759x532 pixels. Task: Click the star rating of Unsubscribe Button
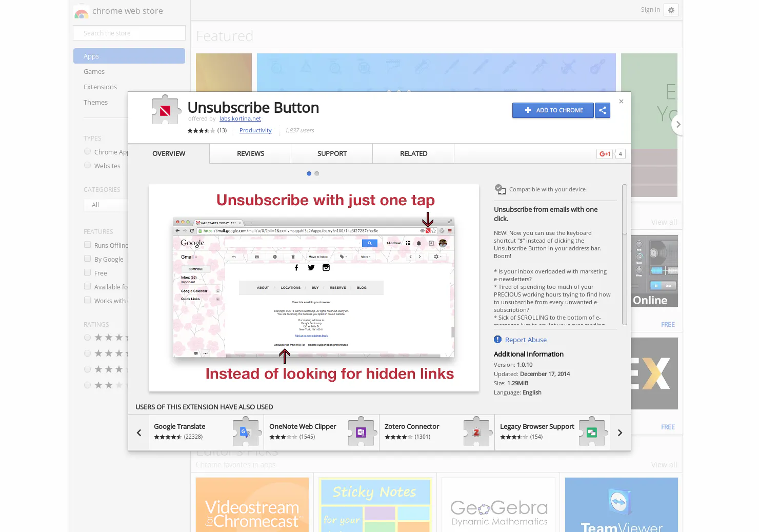tap(201, 131)
